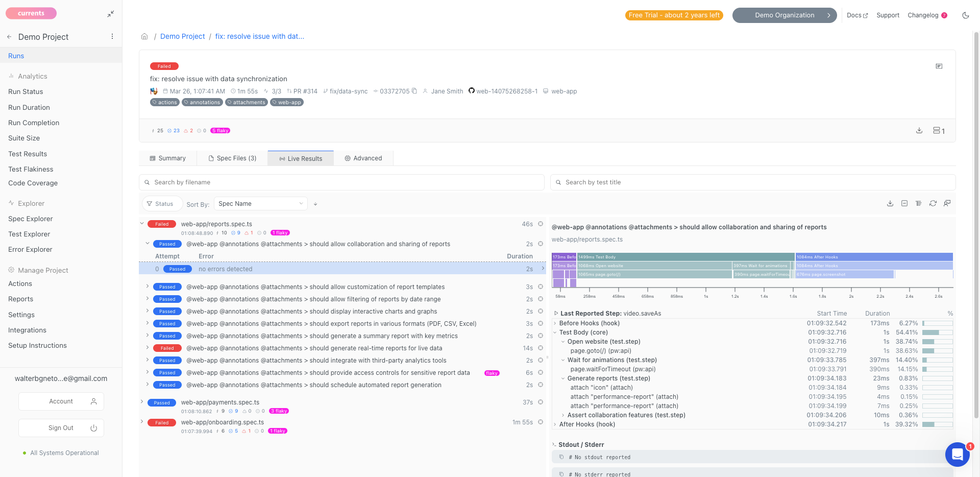Toggle the Status filter

point(160,204)
